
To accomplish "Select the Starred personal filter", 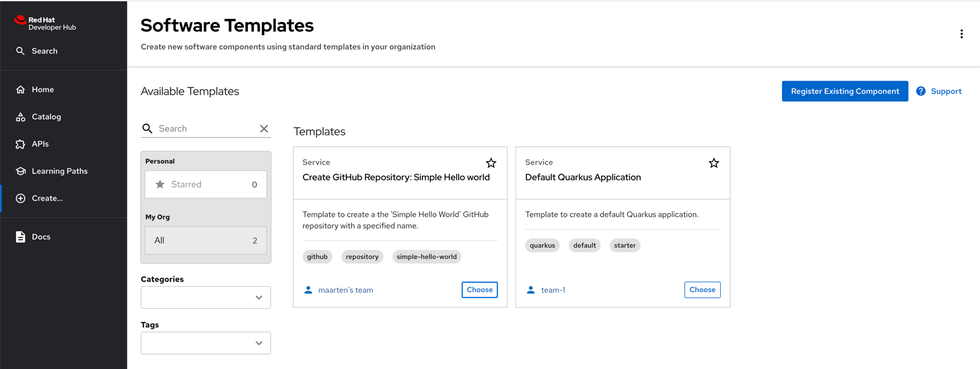I will 206,184.
